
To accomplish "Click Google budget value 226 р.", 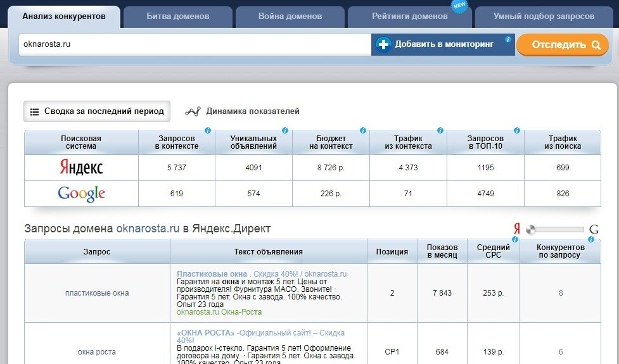I will [331, 194].
